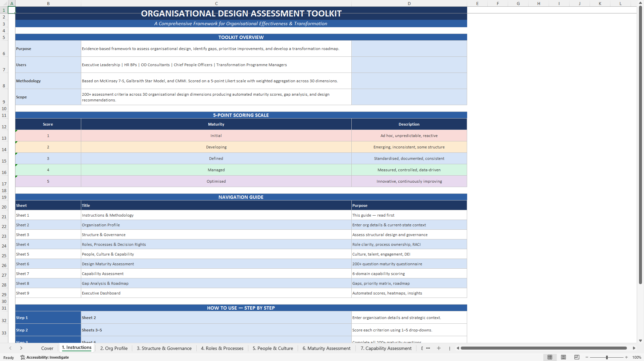Switch to Page Layout view icon

(x=563, y=357)
